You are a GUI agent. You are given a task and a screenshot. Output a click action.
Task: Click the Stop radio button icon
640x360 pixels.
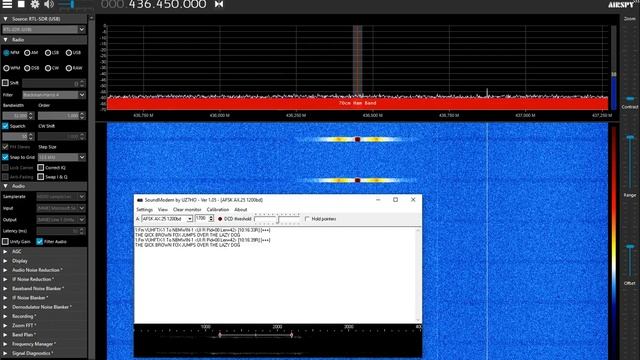(21, 4)
